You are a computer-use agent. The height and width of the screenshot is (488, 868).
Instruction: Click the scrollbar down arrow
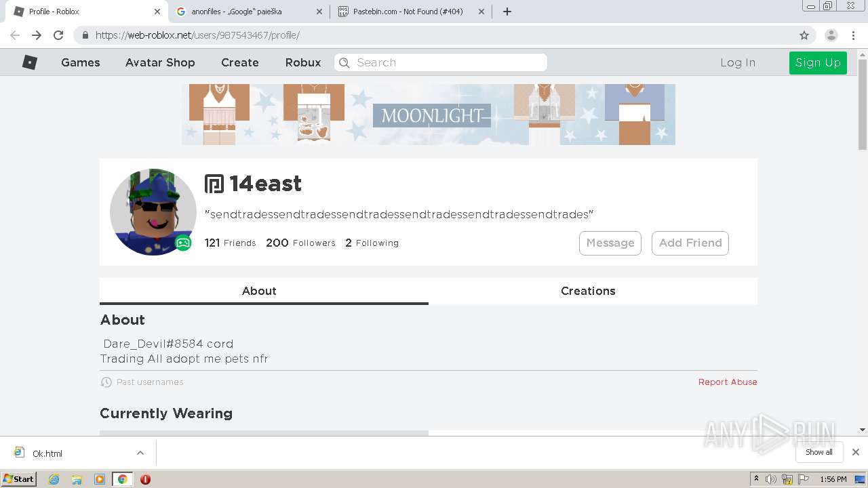[863, 430]
